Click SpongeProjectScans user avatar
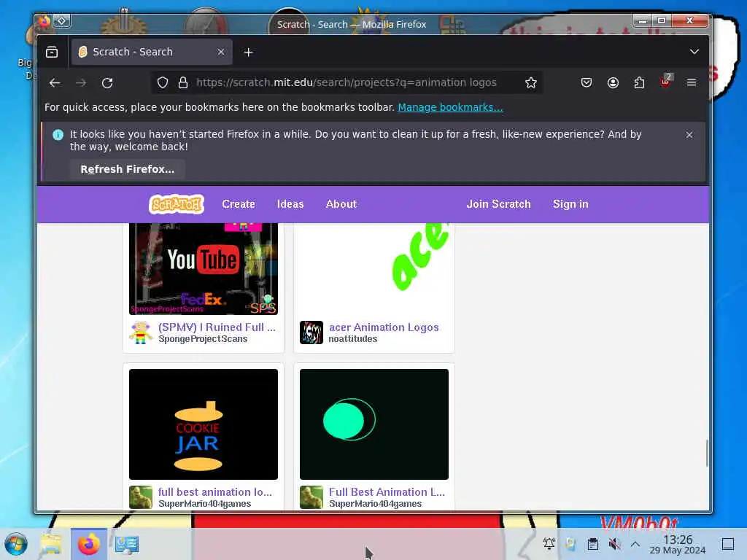Viewport: 747px width, 560px height. pos(141,332)
